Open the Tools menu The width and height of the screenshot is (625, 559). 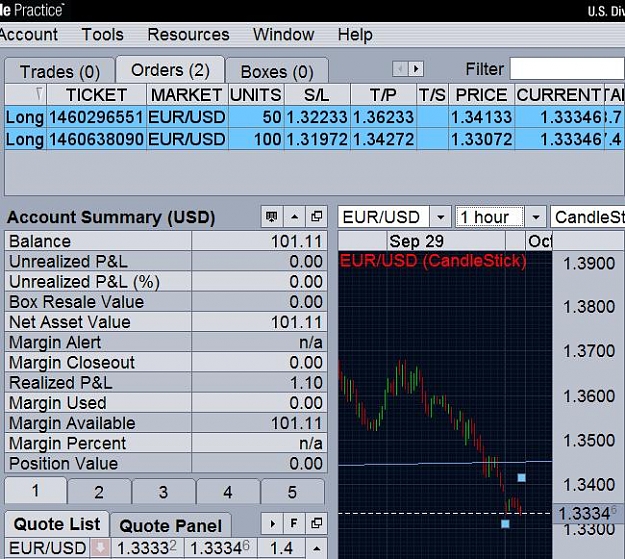click(x=102, y=35)
